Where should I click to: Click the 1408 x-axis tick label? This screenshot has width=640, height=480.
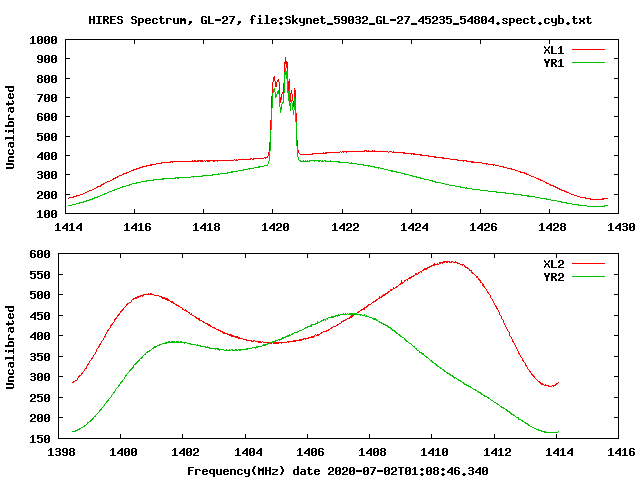(372, 452)
